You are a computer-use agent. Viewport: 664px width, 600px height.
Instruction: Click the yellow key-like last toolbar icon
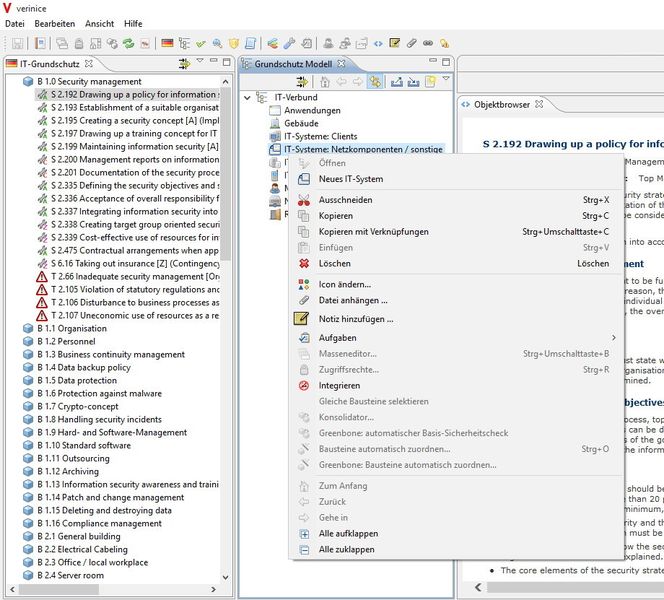(445, 43)
